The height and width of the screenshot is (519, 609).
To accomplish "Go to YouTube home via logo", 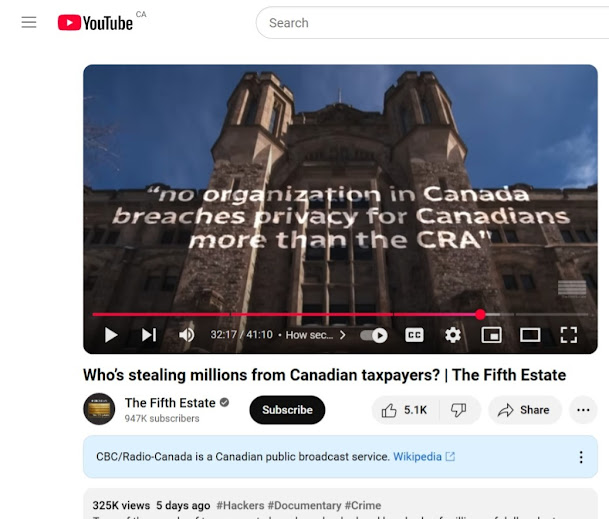I will (95, 23).
